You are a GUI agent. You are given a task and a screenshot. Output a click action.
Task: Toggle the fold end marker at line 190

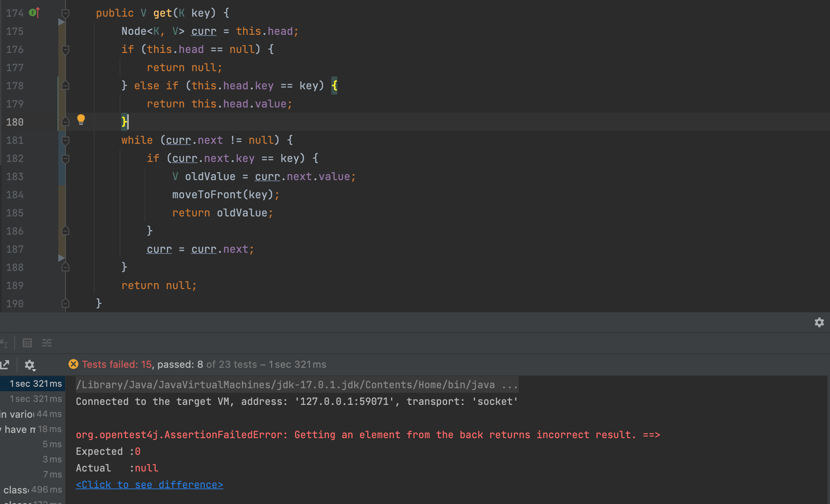tap(66, 303)
